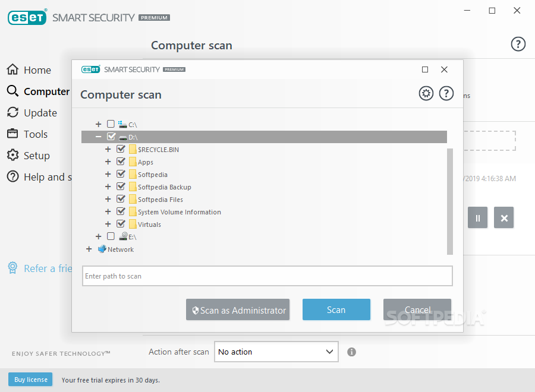Image resolution: width=535 pixels, height=392 pixels.
Task: Click the Refer a friend ribbon icon
Action: [x=12, y=268]
